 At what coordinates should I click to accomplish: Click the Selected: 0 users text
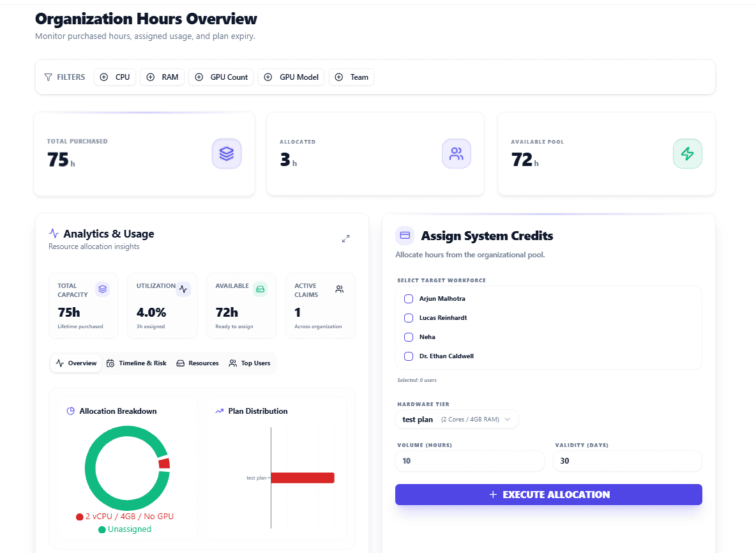[x=416, y=380]
